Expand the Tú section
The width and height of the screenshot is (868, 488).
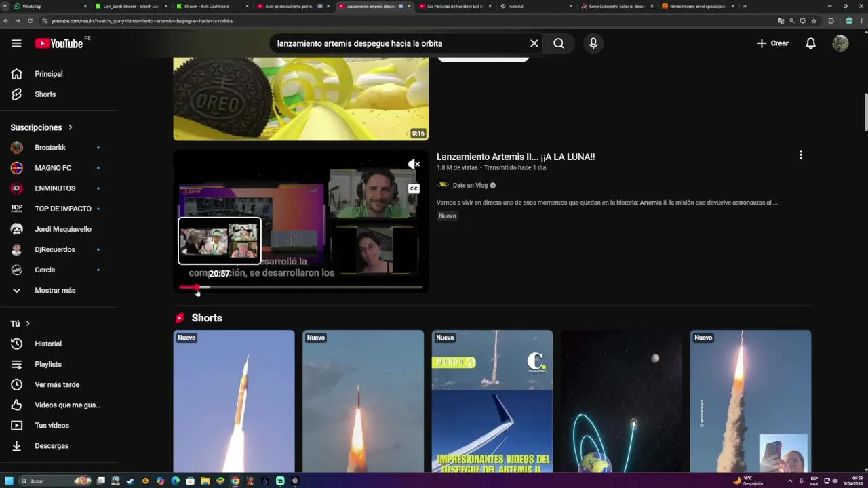point(20,323)
